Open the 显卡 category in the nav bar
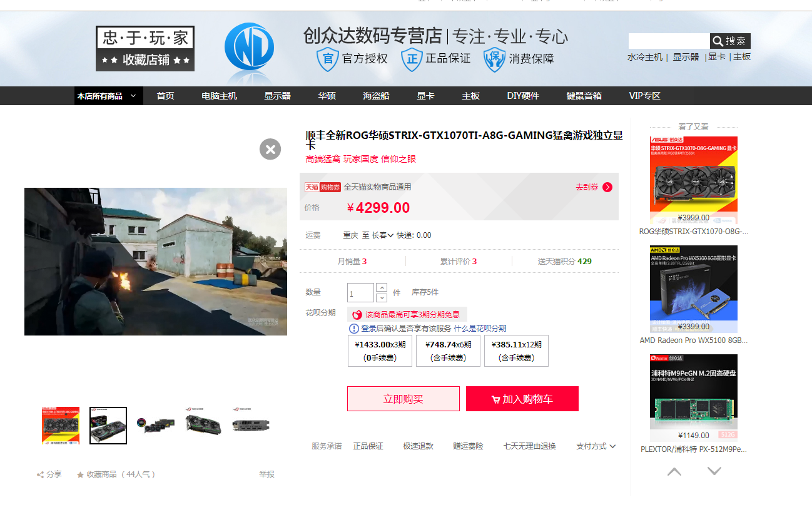Viewport: 812px width, 507px height. point(425,96)
